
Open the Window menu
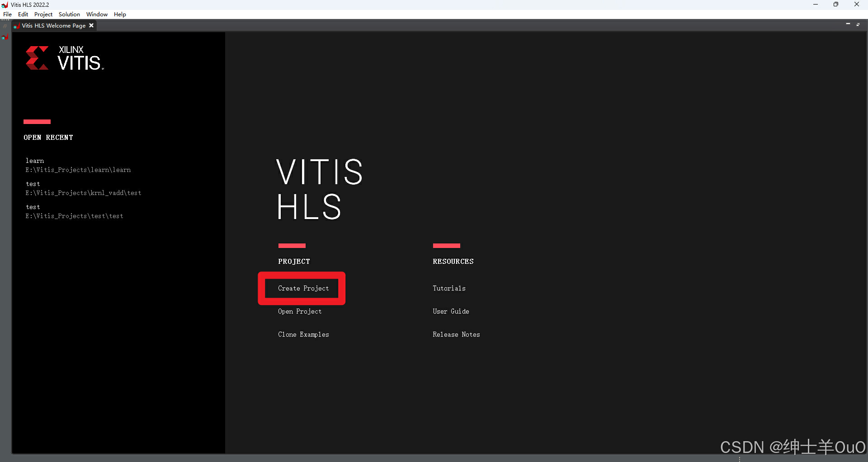point(97,14)
